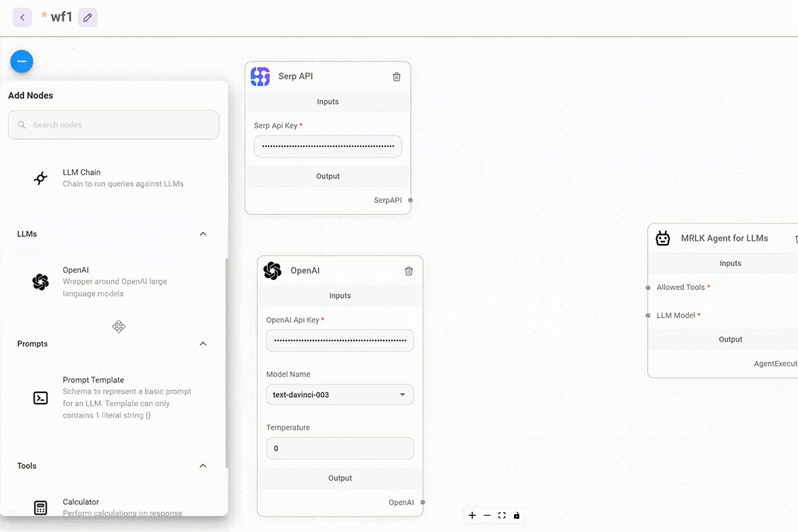Click the MRLK Agent robot icon
The width and height of the screenshot is (798, 532).
663,238
